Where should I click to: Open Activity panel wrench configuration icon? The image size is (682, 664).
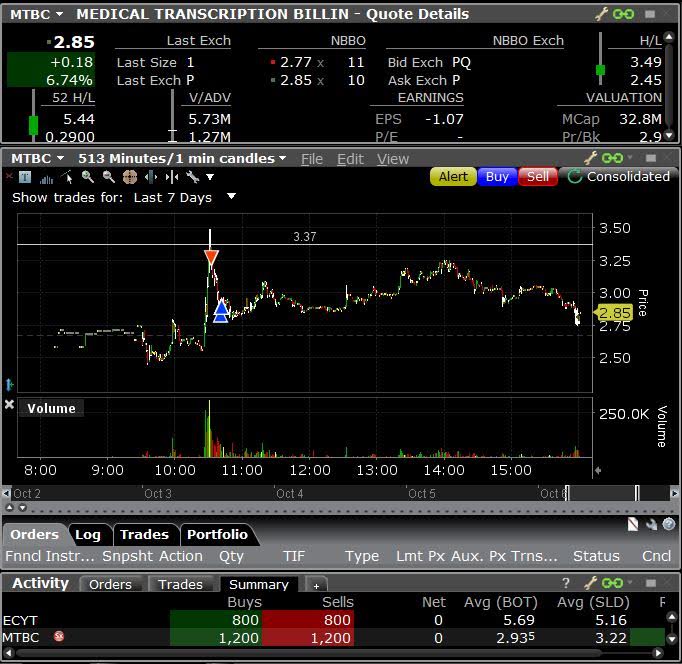tap(590, 583)
